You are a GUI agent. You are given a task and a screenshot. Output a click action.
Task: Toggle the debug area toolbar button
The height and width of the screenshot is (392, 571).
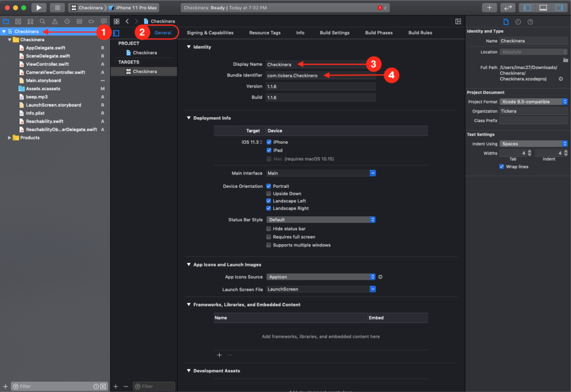point(543,8)
